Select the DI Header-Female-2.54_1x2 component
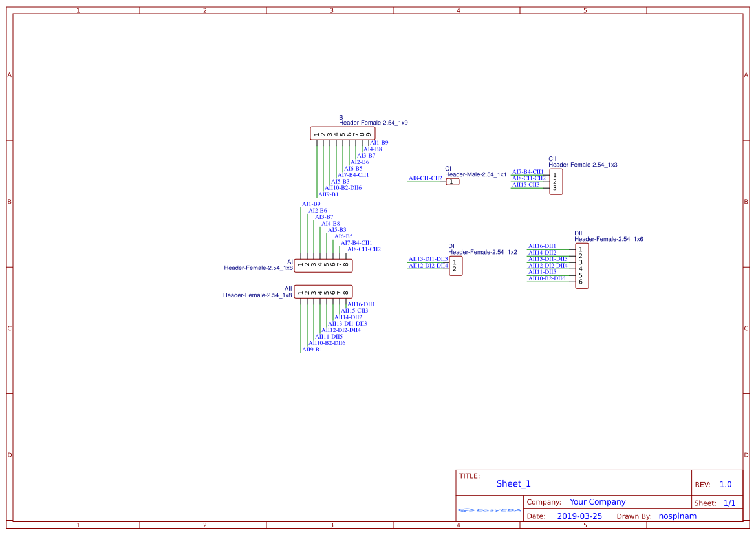Image resolution: width=756 pixels, height=535 pixels. tap(457, 265)
